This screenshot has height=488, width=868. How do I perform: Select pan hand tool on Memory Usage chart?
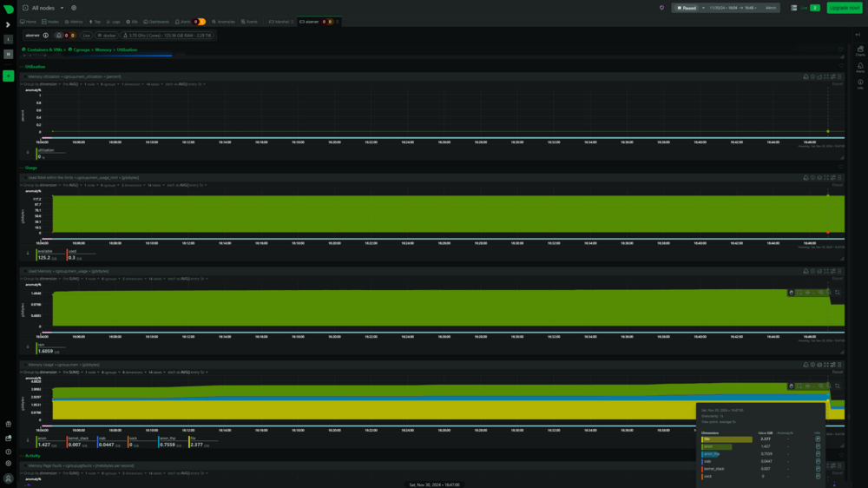791,386
